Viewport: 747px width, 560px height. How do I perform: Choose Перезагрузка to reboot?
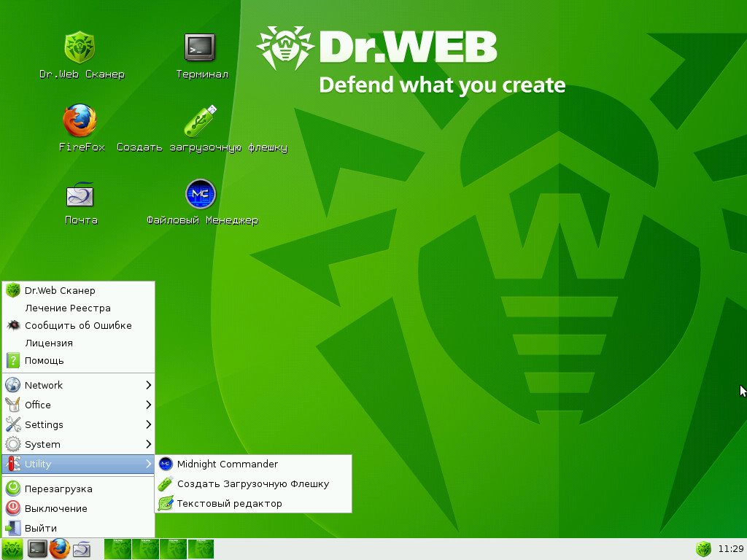(79, 489)
